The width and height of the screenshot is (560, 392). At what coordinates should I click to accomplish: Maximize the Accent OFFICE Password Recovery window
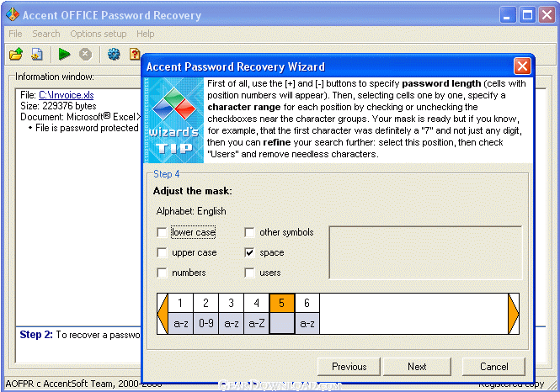(x=527, y=15)
